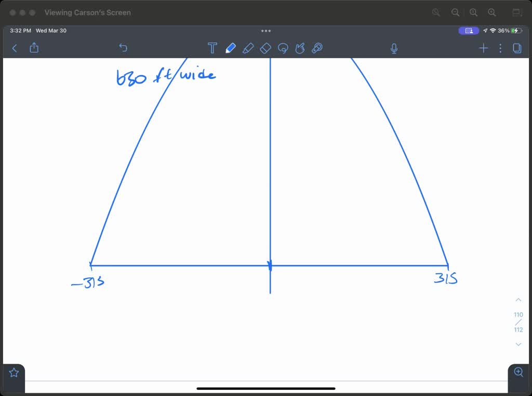The width and height of the screenshot is (532, 396).
Task: Open the Share menu
Action: coord(34,48)
